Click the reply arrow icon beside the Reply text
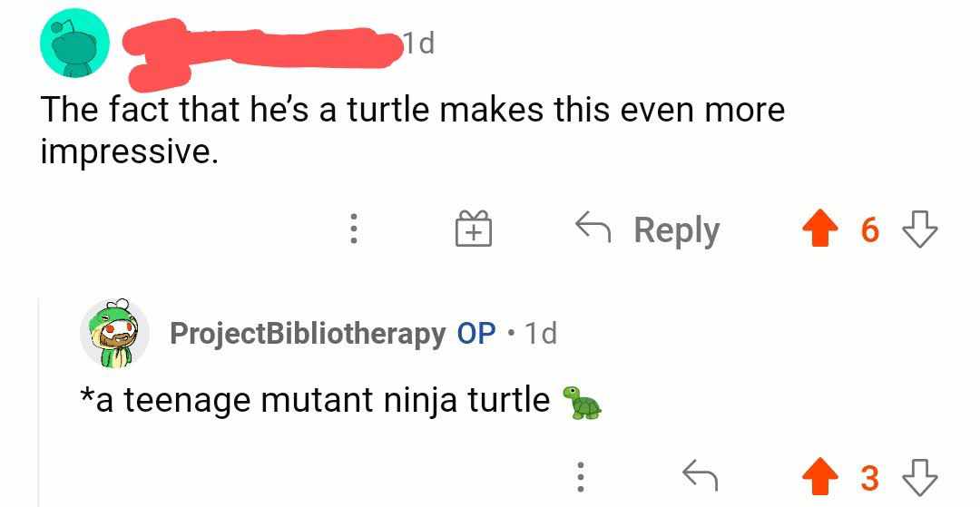Viewport: 980px width, 507px height. [593, 228]
